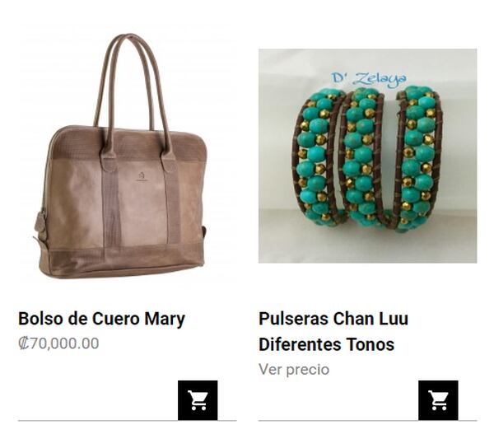Click the Ver precio link
Image resolution: width=494 pixels, height=448 pixels.
294,369
